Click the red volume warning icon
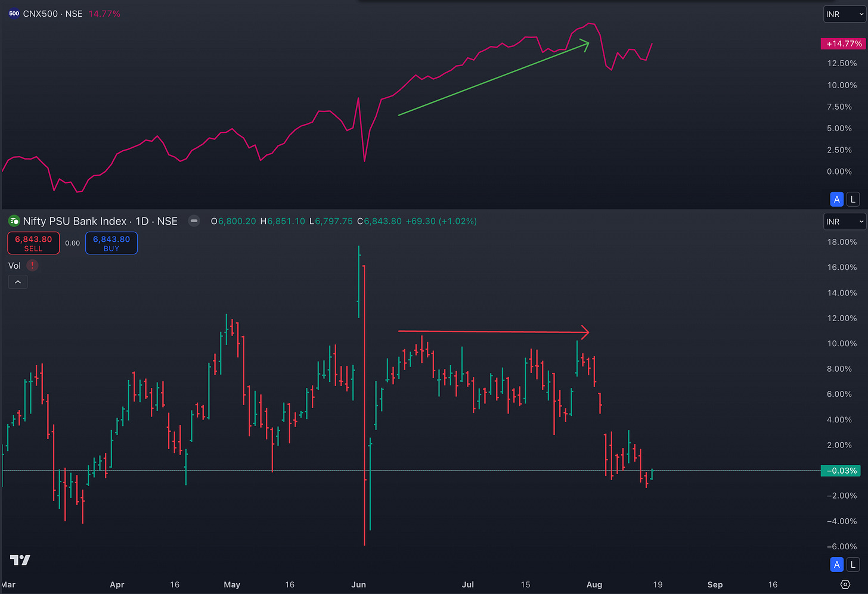This screenshot has height=594, width=868. pyautogui.click(x=32, y=266)
